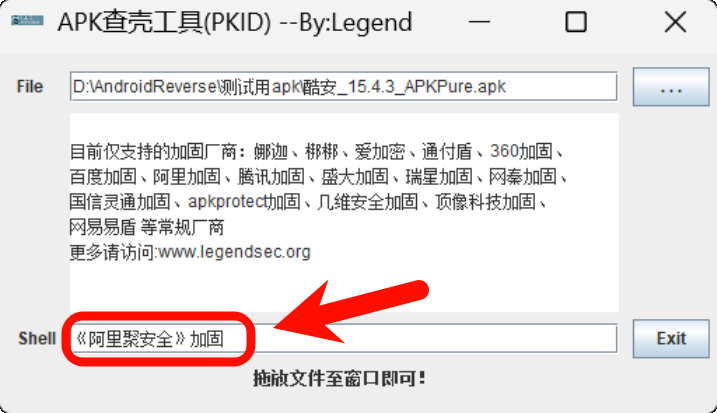The width and height of the screenshot is (717, 413).
Task: Maximize the PKID window
Action: click(x=576, y=22)
